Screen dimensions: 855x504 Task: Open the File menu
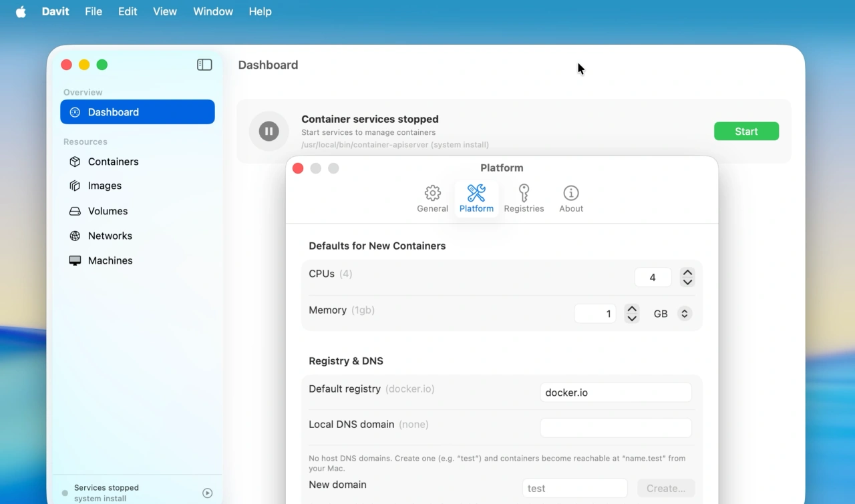(x=94, y=11)
